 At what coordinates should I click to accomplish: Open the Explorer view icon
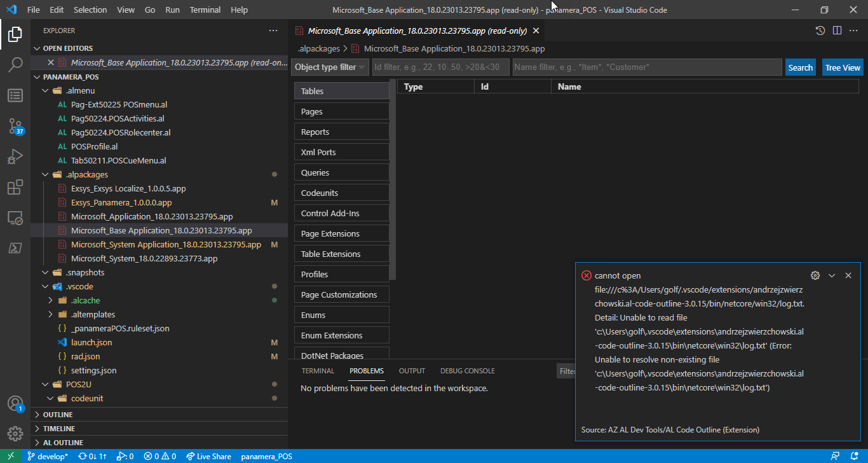tap(15, 34)
